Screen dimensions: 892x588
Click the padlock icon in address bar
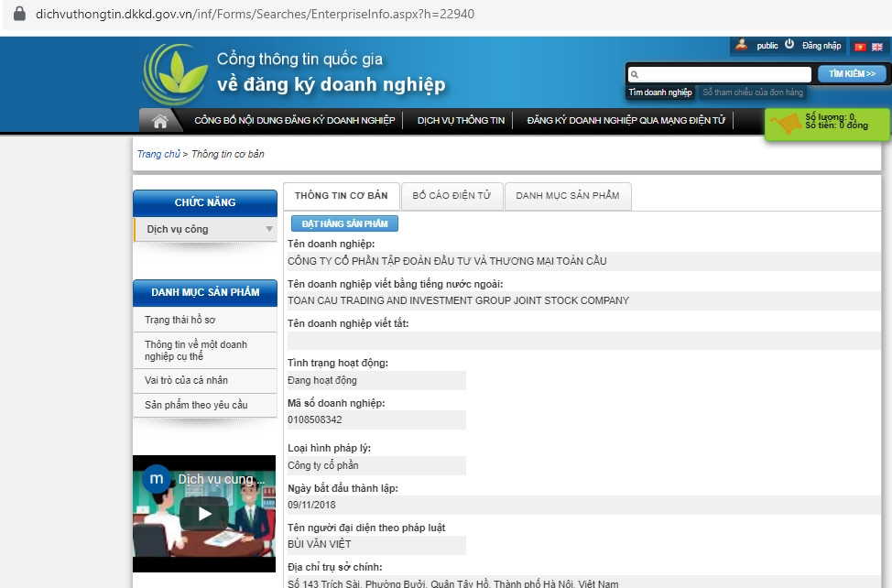point(20,13)
